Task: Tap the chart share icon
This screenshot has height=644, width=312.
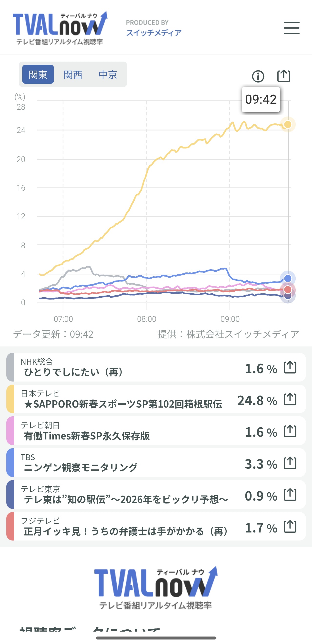Action: [283, 76]
